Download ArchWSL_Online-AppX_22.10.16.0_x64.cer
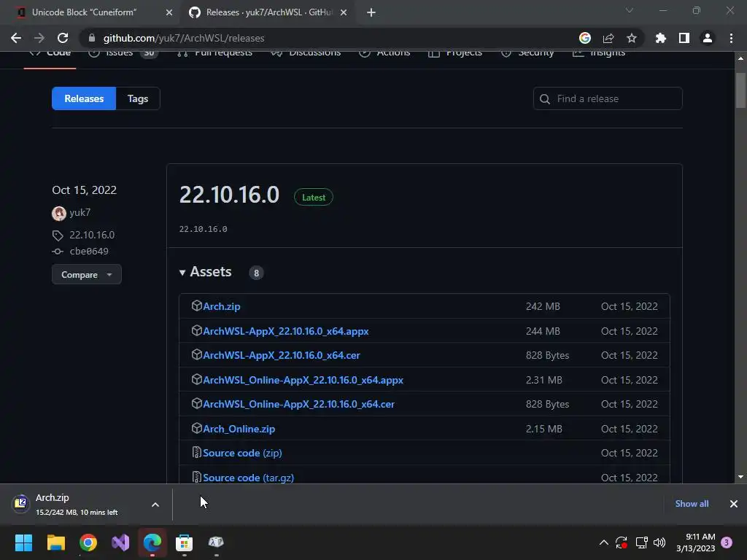Image resolution: width=747 pixels, height=560 pixels. tap(298, 404)
